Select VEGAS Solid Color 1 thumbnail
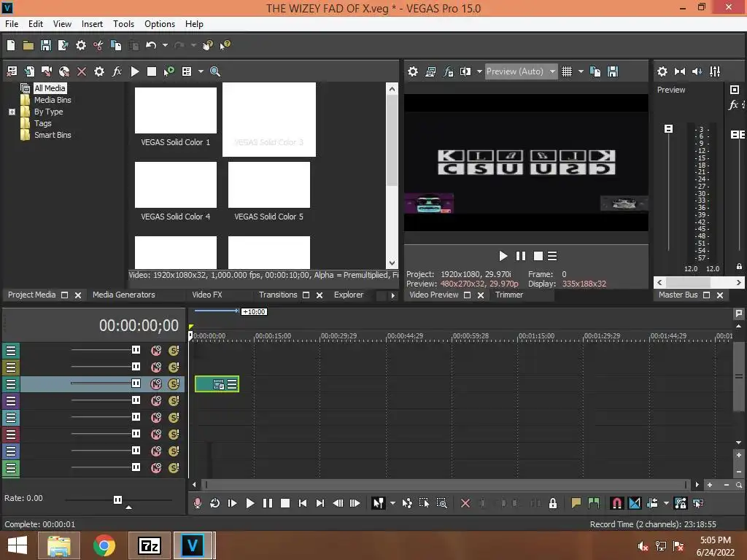747x560 pixels. [175, 110]
